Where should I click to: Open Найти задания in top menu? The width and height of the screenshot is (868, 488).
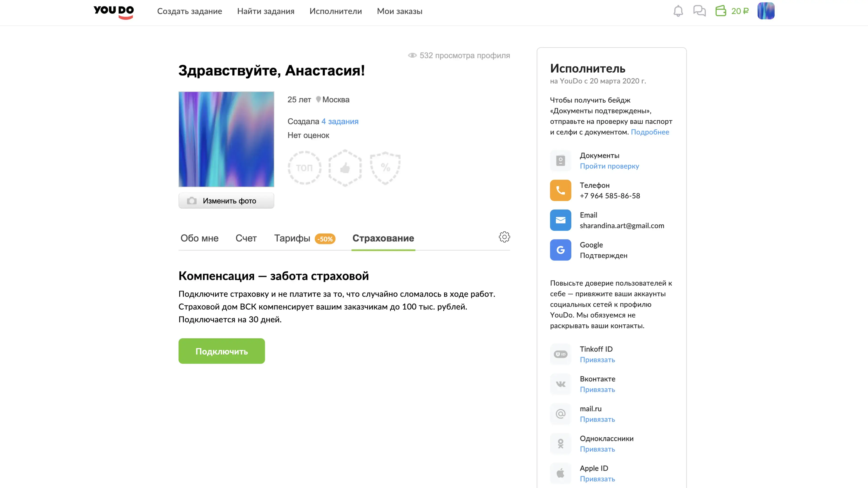coord(266,12)
